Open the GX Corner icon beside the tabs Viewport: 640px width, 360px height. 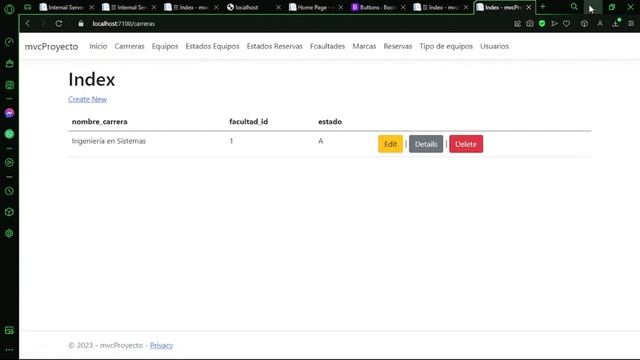[x=27, y=7]
